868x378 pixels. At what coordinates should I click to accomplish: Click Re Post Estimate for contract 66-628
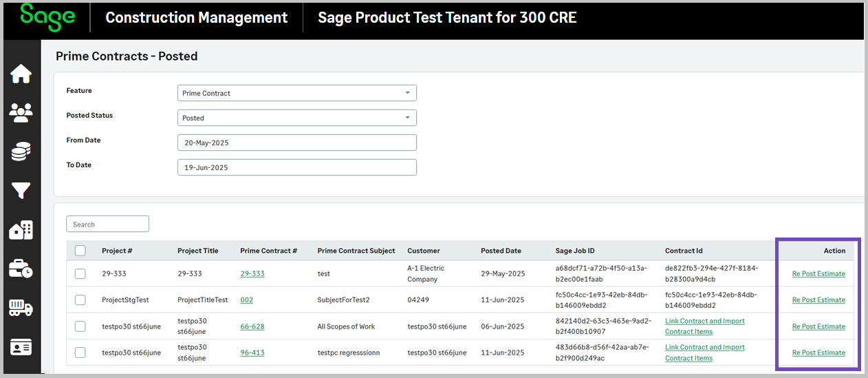(818, 326)
